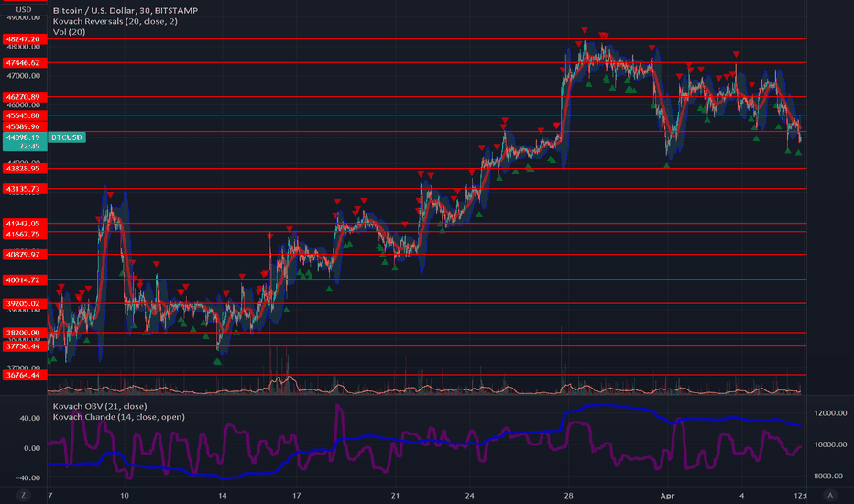Click the '28' date on the time axis

pyautogui.click(x=569, y=495)
